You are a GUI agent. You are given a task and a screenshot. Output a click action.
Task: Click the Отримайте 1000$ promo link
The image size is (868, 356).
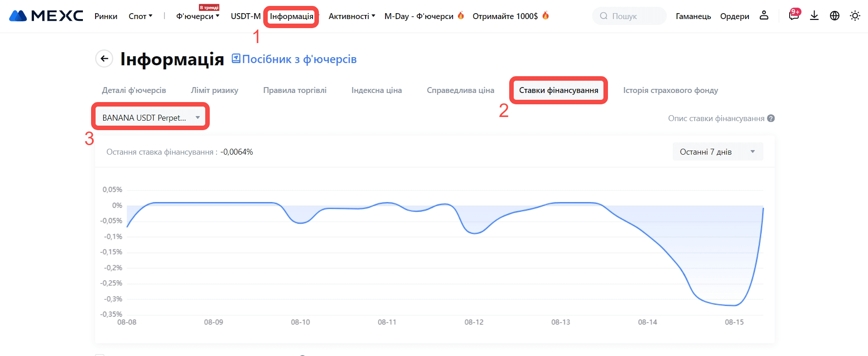click(x=505, y=16)
